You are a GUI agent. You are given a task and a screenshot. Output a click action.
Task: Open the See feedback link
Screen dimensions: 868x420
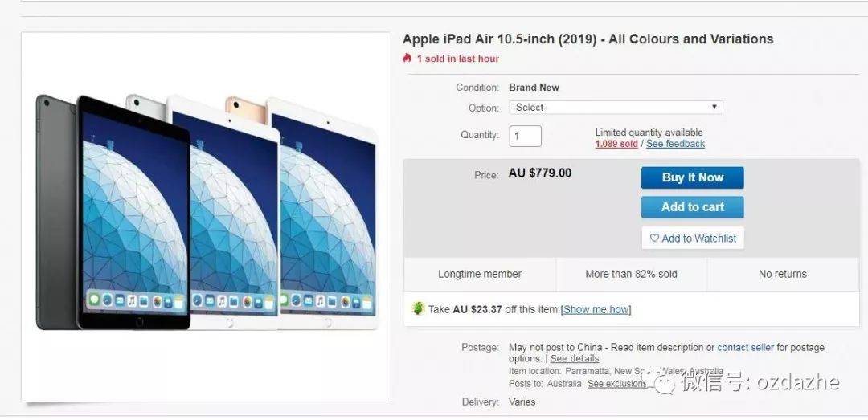(675, 144)
